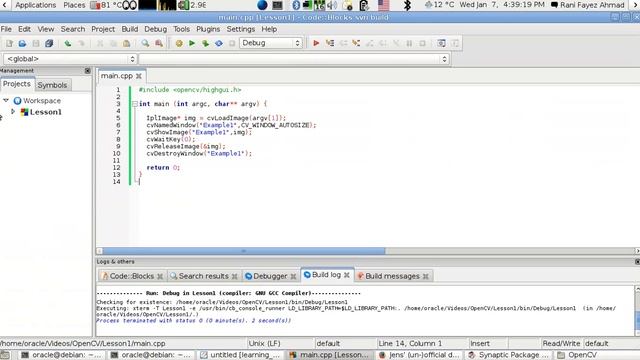
Task: Click the editor horizontal scrollbar thumb
Action: click(x=243, y=251)
